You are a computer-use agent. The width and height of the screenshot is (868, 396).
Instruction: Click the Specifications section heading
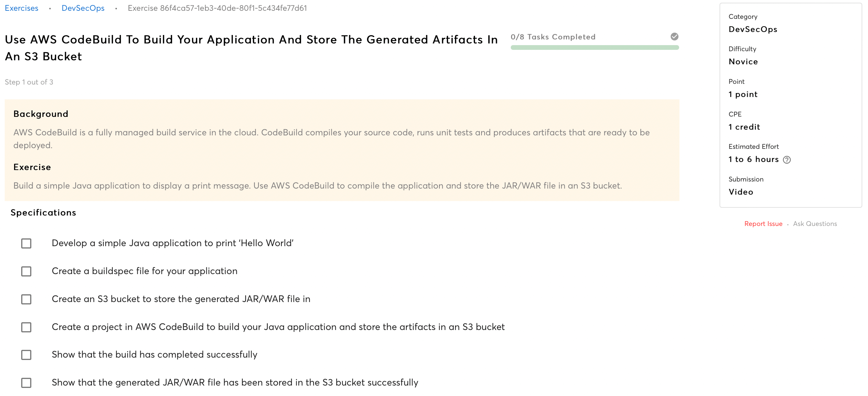click(x=43, y=213)
